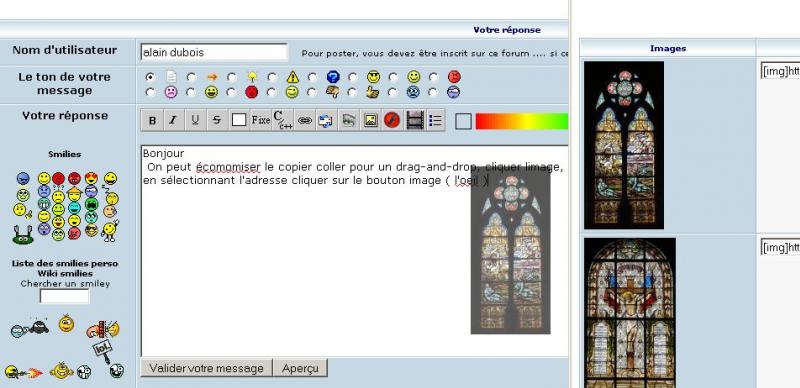Insert Flash content with red icon

[392, 120]
